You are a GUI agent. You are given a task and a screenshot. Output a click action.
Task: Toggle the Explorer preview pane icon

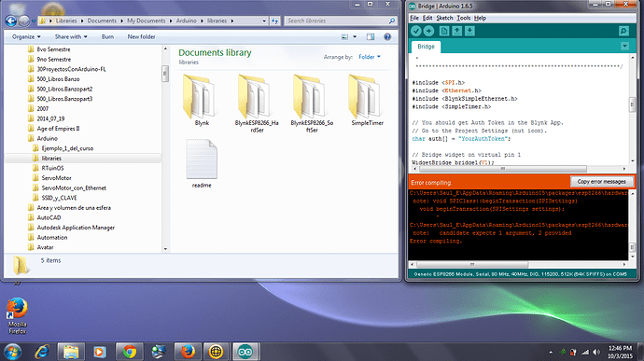tap(370, 36)
